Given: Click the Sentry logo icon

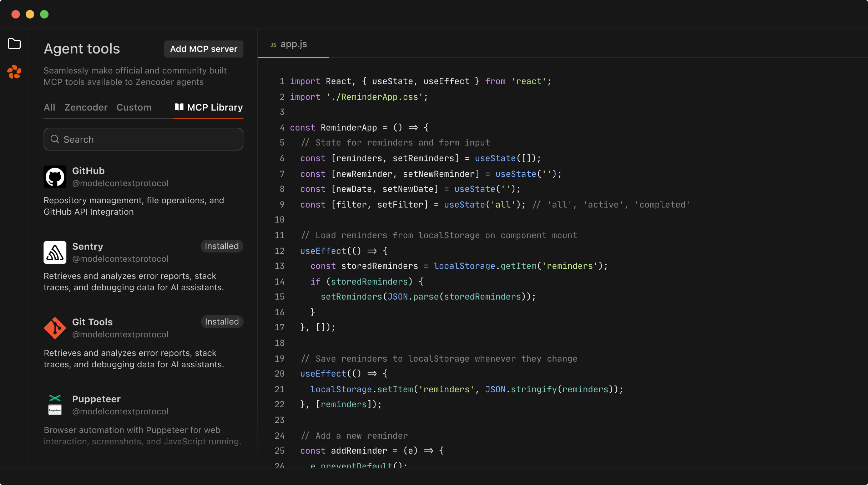Looking at the screenshot, I should point(55,252).
